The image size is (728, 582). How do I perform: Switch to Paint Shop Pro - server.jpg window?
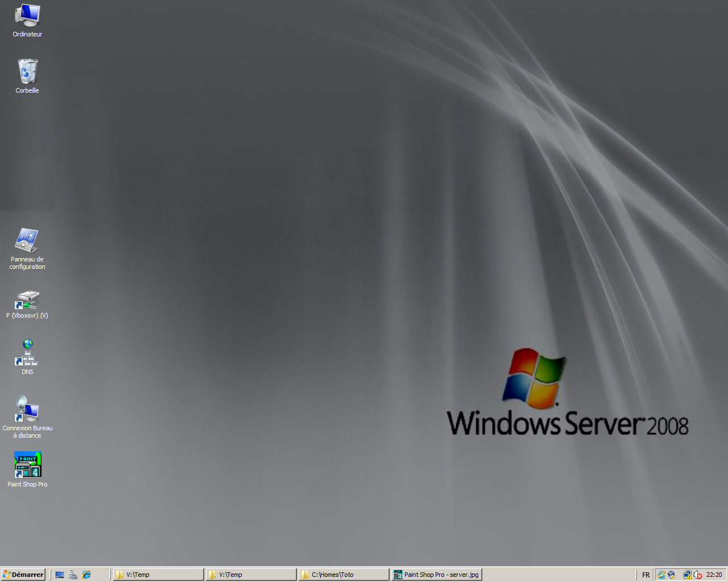pos(436,575)
